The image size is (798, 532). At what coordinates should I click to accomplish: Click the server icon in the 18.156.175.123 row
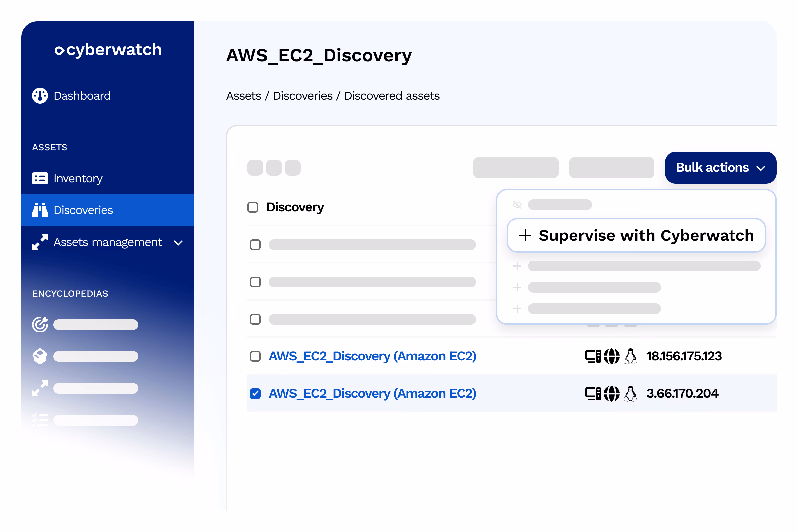click(593, 356)
